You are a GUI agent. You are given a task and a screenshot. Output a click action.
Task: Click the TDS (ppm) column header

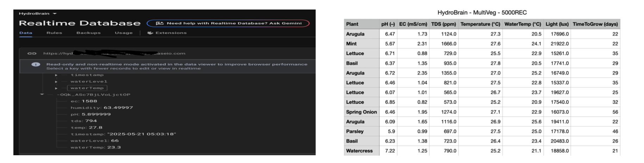pos(444,24)
